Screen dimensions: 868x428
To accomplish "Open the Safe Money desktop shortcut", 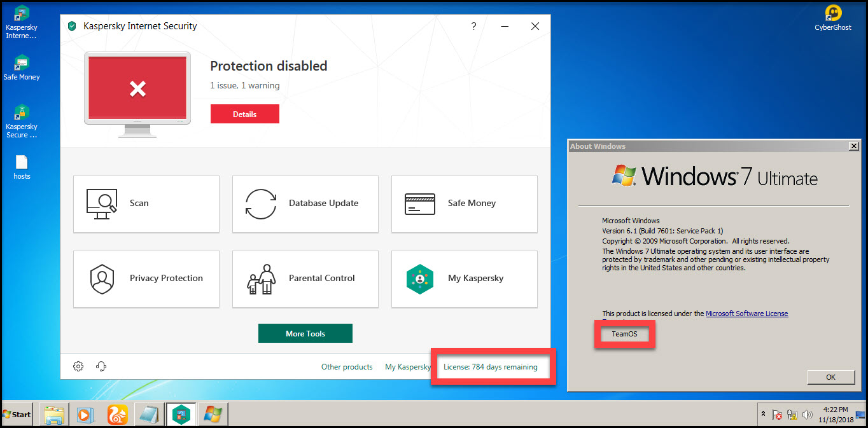I will [x=22, y=67].
